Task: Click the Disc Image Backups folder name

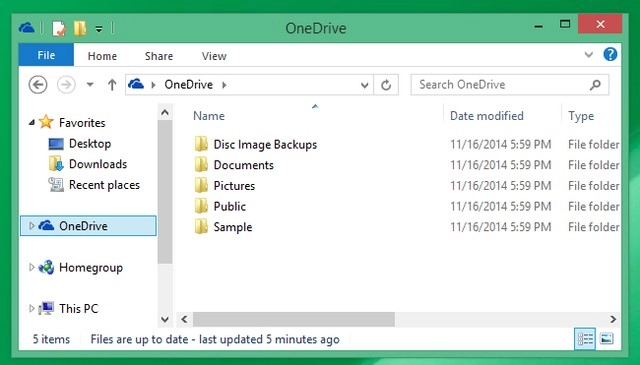Action: click(x=265, y=145)
